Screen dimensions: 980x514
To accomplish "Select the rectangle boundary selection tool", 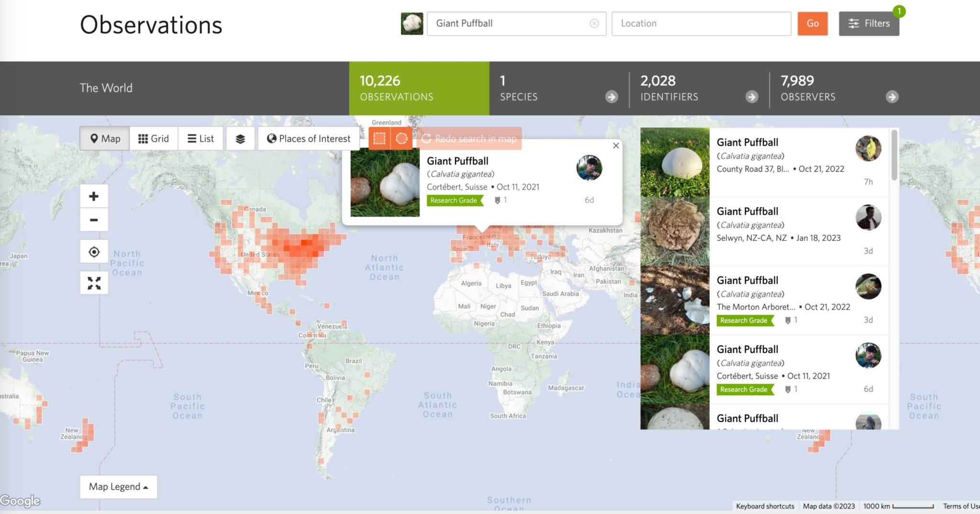I will [379, 139].
